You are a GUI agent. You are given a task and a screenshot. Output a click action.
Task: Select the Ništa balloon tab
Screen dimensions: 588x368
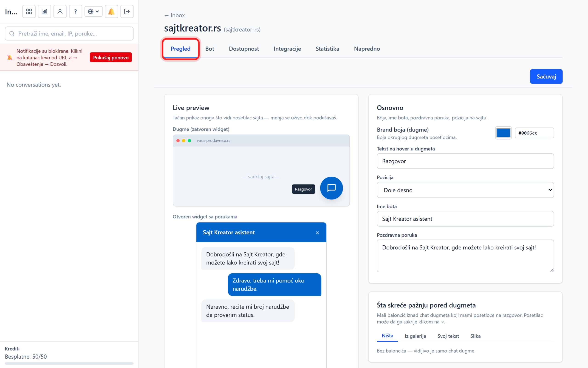click(387, 336)
